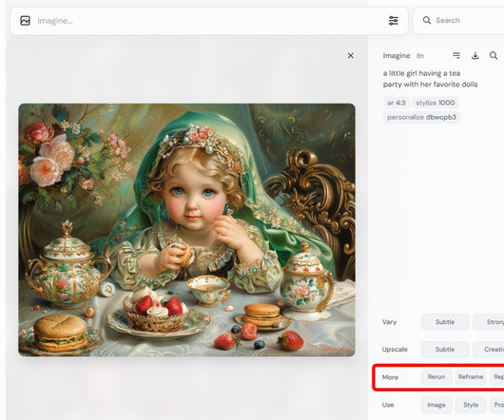Open the options menu icon beside Imagine
The width and height of the screenshot is (504, 420).
(456, 55)
